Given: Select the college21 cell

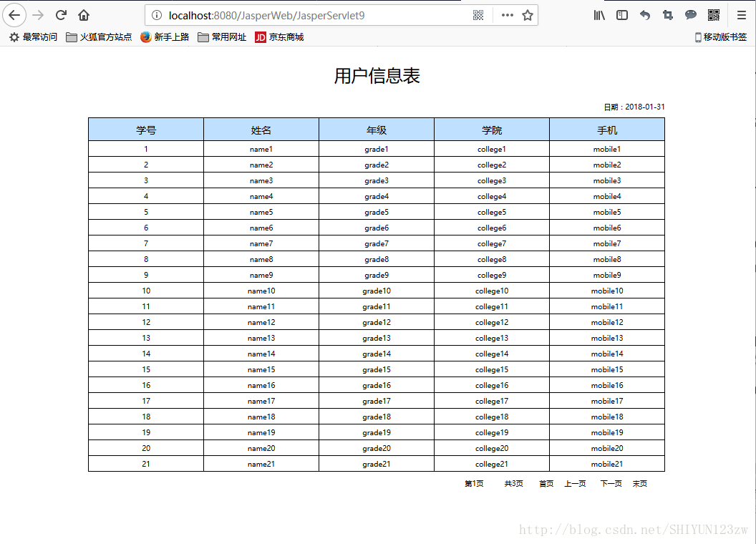Looking at the screenshot, I should [492, 464].
